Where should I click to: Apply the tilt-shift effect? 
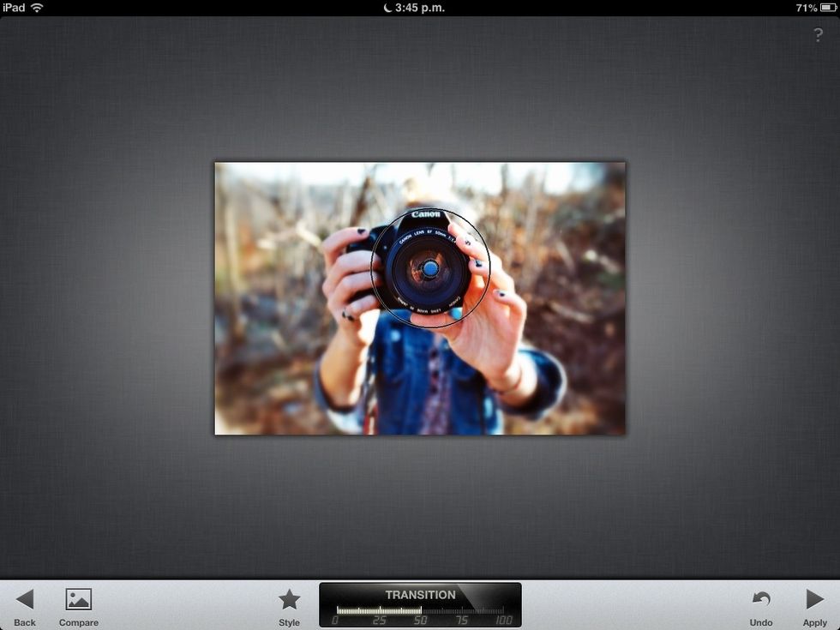[x=815, y=607]
